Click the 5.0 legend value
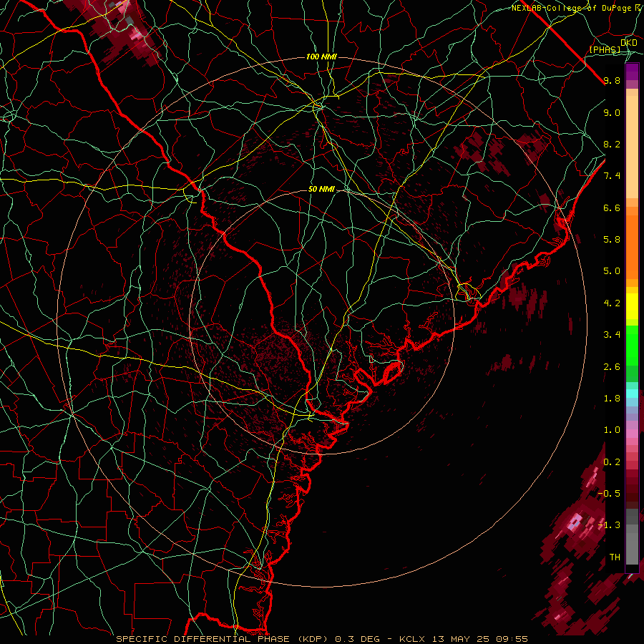This screenshot has width=644, height=644. tap(612, 271)
